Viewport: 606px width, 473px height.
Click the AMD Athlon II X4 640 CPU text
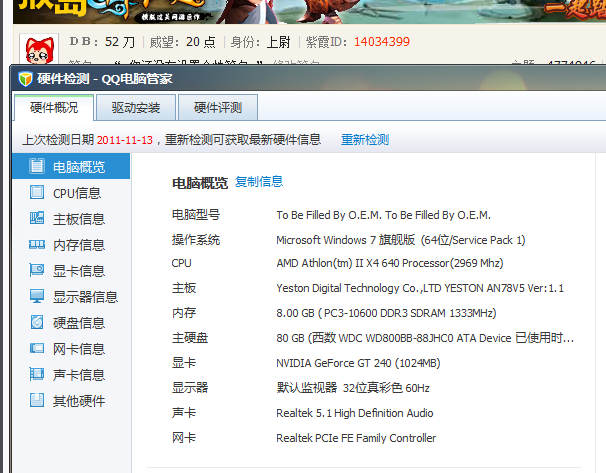click(x=390, y=263)
